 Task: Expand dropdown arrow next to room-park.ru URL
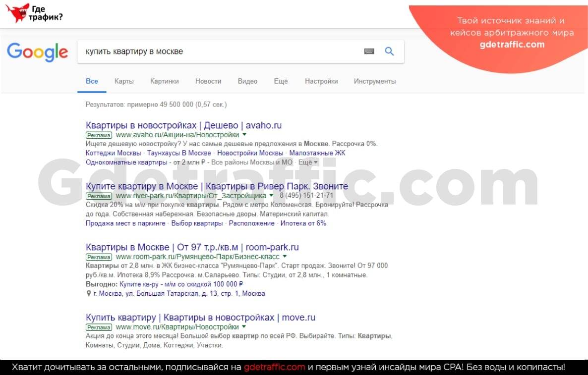285,257
